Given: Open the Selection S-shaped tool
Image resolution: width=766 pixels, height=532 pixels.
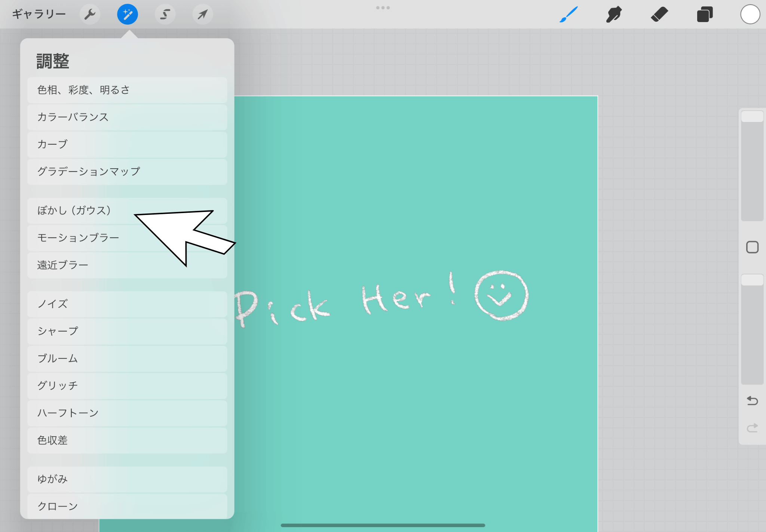Looking at the screenshot, I should [x=165, y=15].
